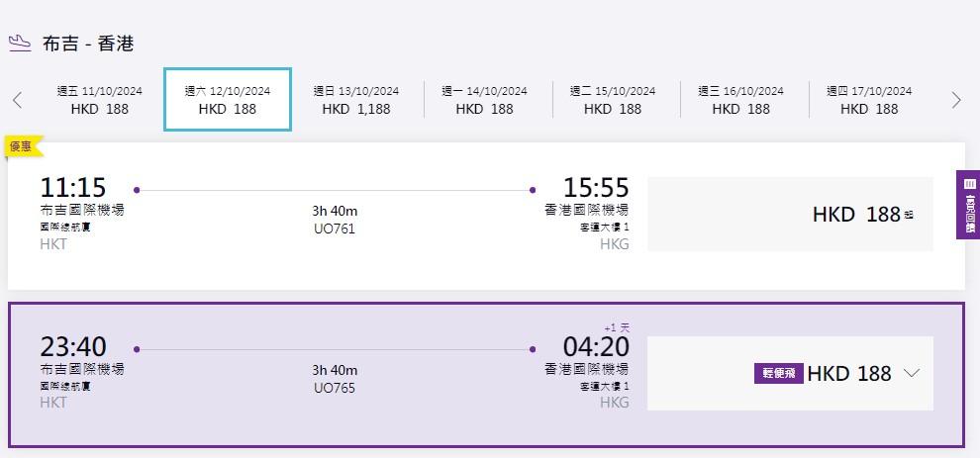980x458 pixels.
Task: Click the flight icon beside 布吉 - 香港
Action: pyautogui.click(x=20, y=43)
